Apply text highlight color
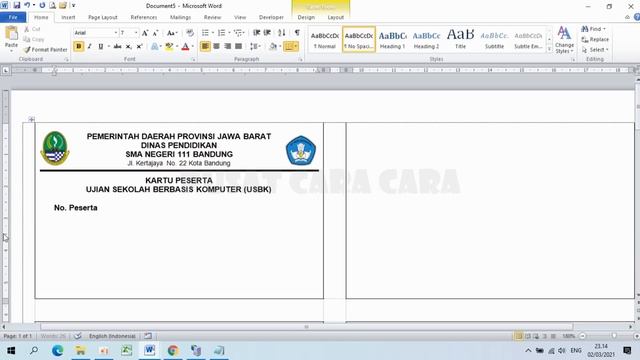Image resolution: width=640 pixels, height=360 pixels. [169, 47]
